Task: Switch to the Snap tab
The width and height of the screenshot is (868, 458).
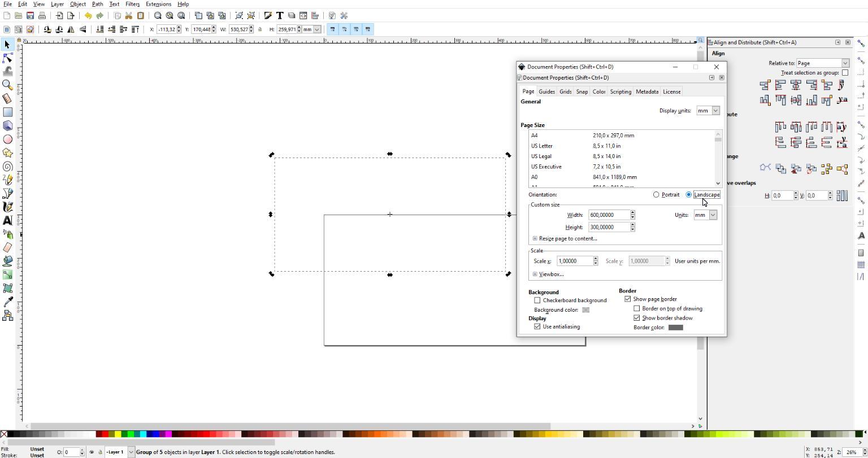Action: pos(582,91)
